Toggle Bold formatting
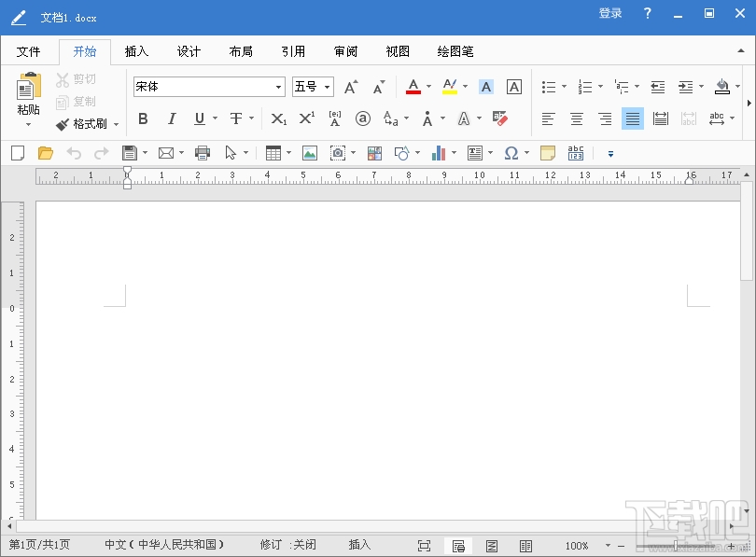This screenshot has height=557, width=756. tap(143, 118)
